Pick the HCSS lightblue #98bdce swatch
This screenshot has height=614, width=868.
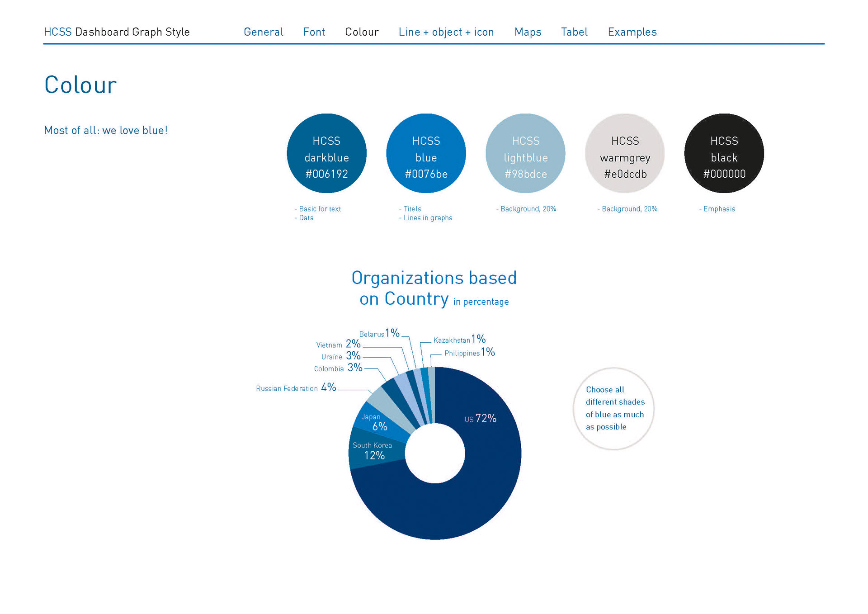pos(525,153)
